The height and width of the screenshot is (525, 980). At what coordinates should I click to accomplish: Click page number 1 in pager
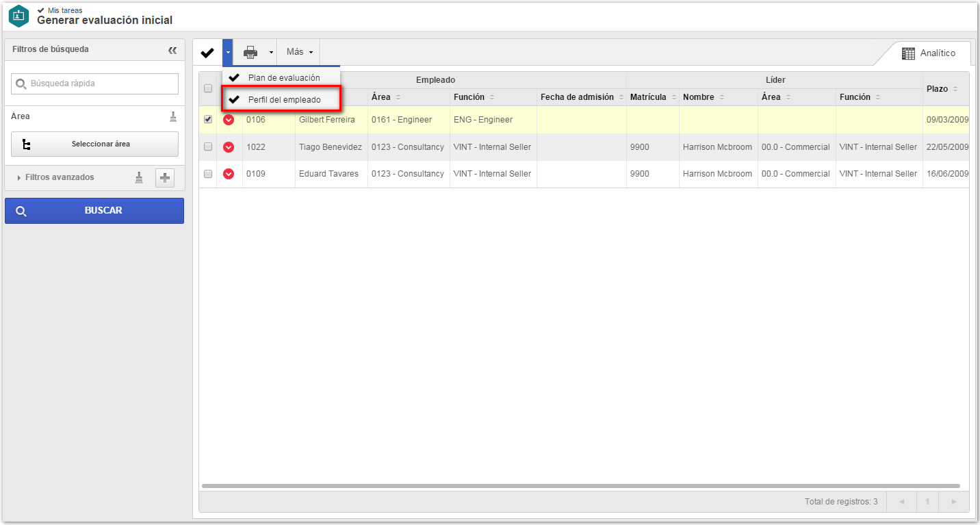tap(927, 502)
